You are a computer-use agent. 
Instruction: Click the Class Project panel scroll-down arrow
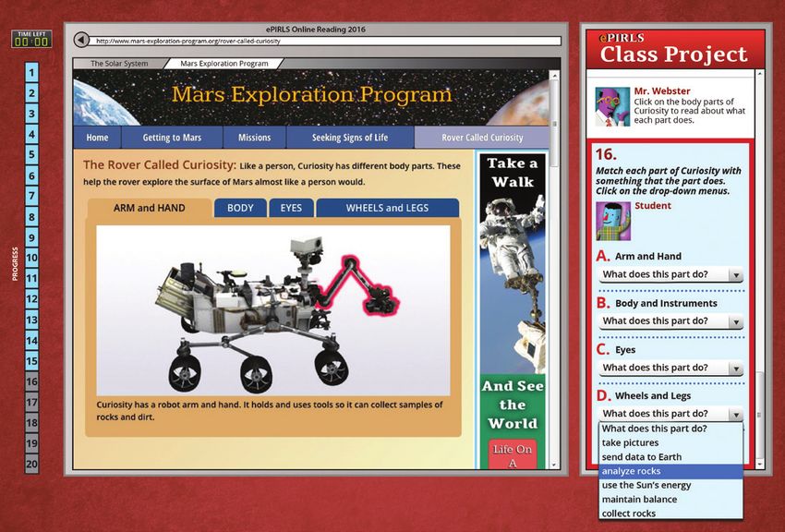[x=759, y=465]
